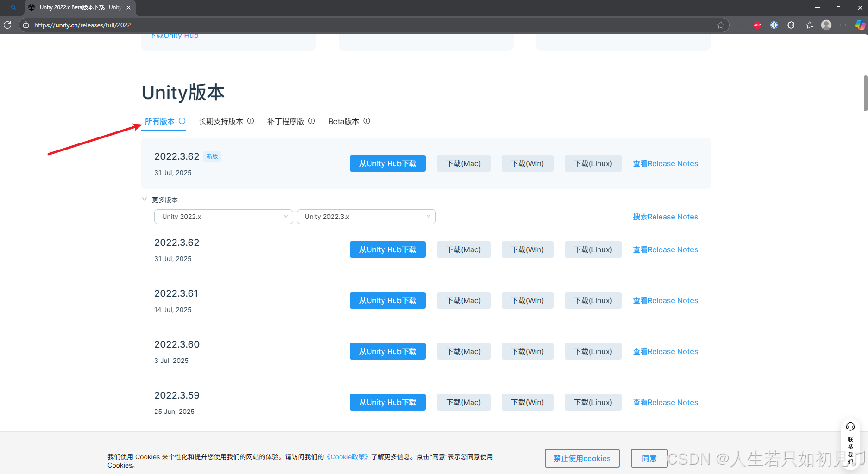Viewport: 868px width, 474px height.
Task: Click the page vertical scrollbar thumb
Action: [865, 93]
